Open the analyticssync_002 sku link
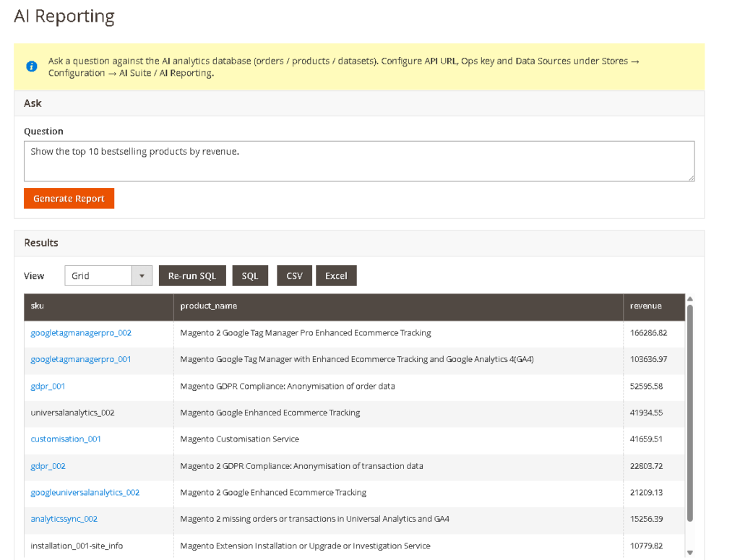The width and height of the screenshot is (740, 560). [64, 519]
